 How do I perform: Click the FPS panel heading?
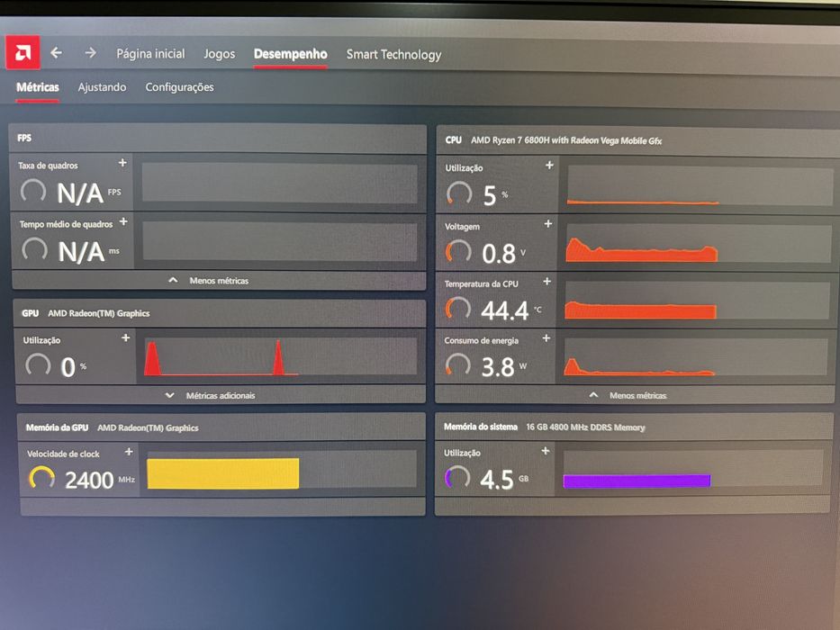tap(24, 138)
